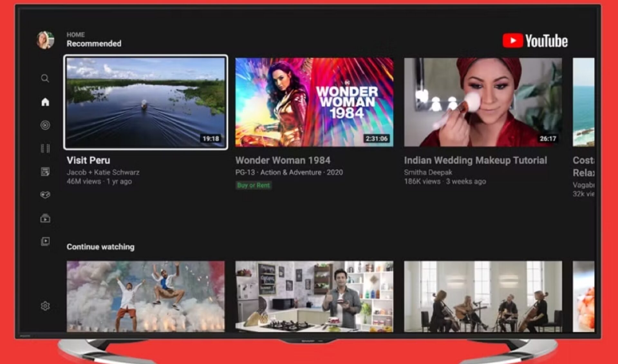Click the YouTube logo
The height and width of the screenshot is (364, 618).
coord(535,41)
